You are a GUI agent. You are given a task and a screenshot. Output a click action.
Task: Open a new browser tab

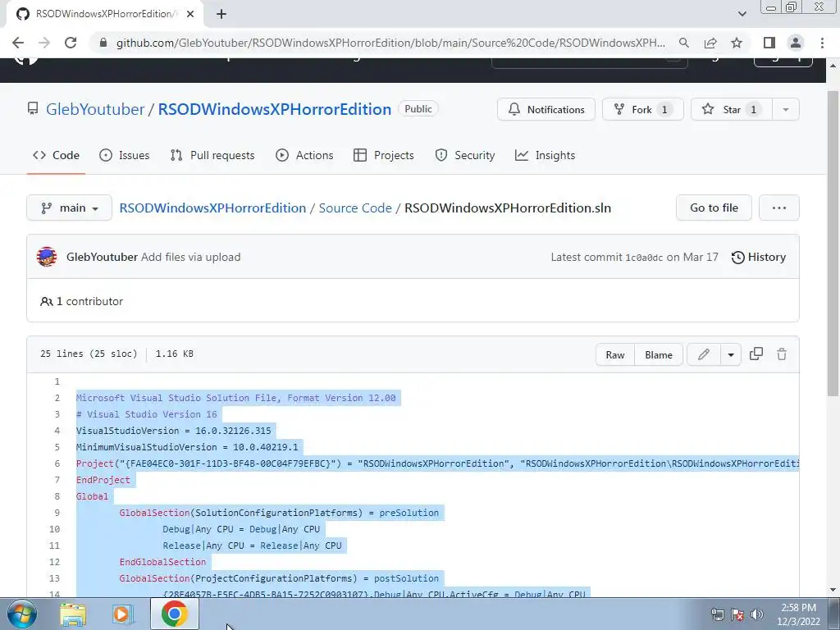click(221, 15)
